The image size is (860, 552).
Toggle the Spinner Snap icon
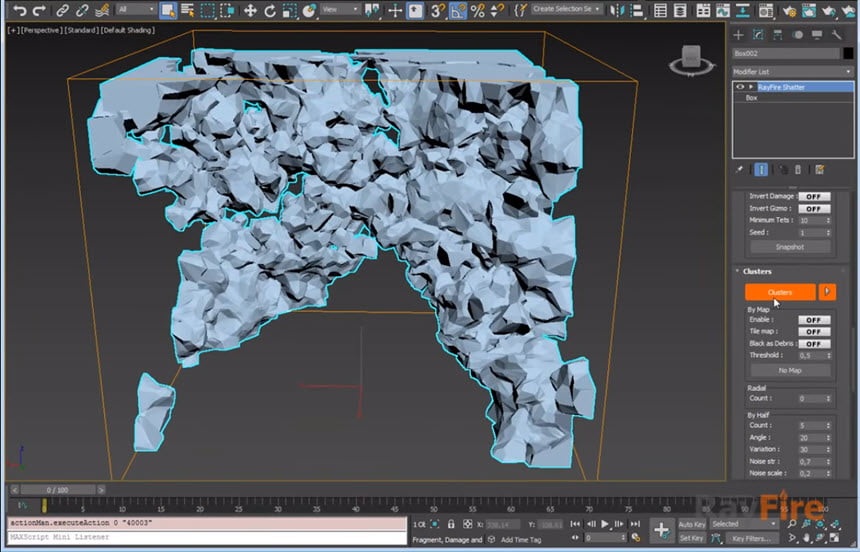[497, 10]
